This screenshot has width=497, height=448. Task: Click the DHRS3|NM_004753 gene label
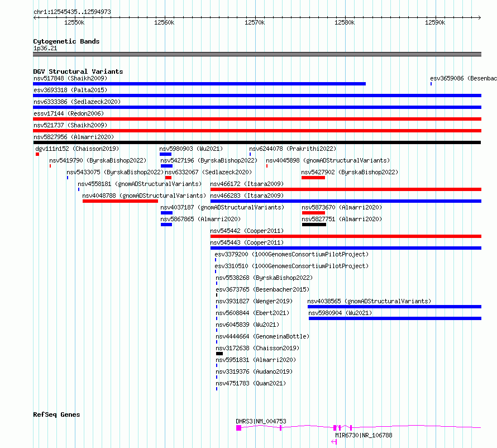261,421
